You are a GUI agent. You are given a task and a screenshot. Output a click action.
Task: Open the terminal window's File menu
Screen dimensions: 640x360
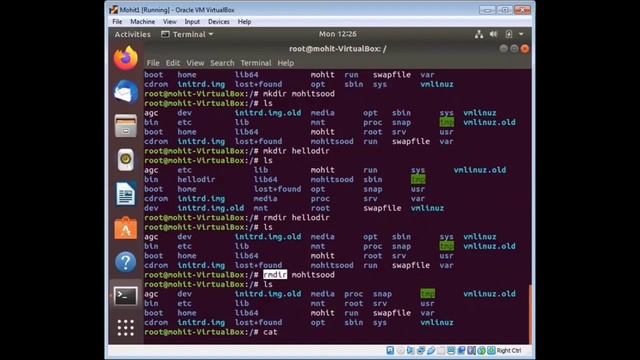[153, 63]
